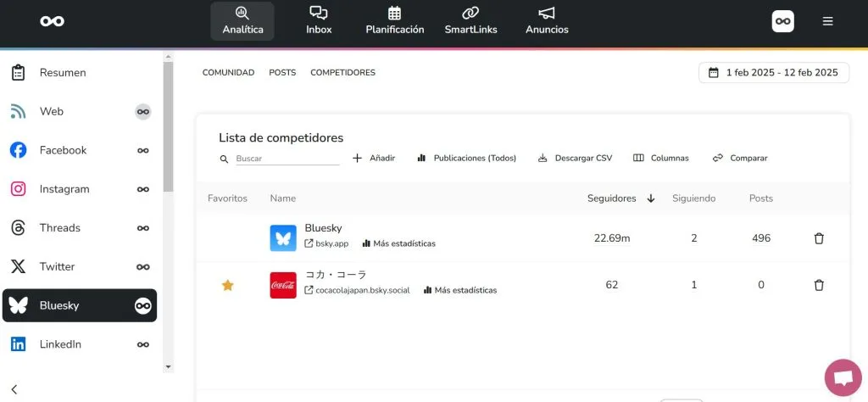This screenshot has height=402, width=868.
Task: Click the Metricool logo at top left
Action: (x=52, y=21)
